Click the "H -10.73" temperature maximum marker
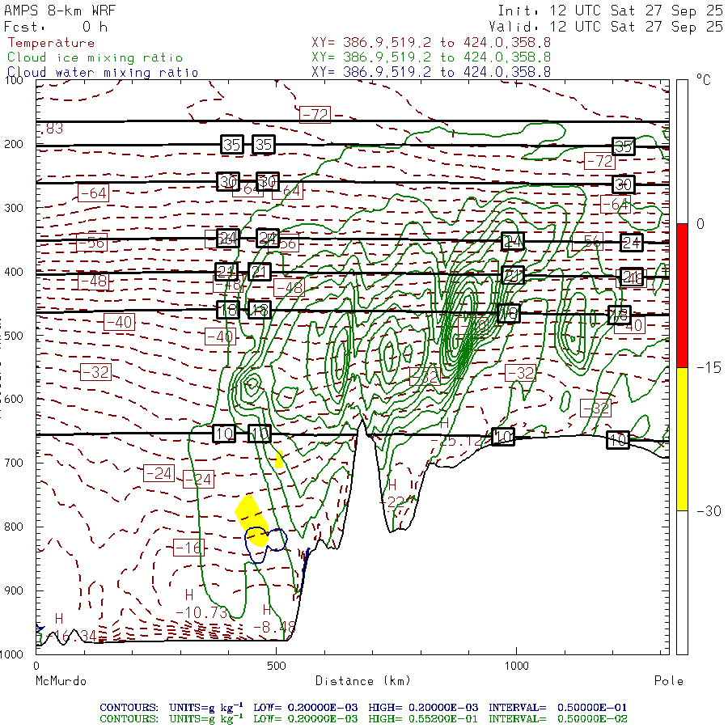 coord(201,605)
